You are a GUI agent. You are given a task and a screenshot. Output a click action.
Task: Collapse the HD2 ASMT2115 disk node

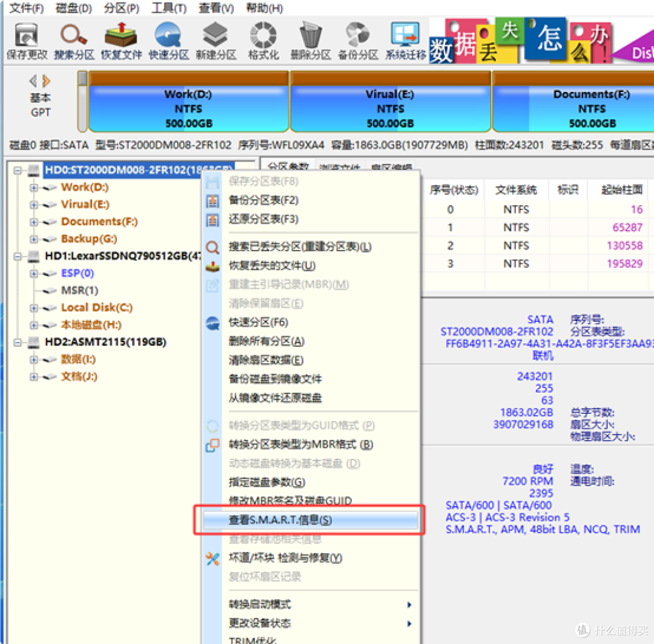point(18,343)
